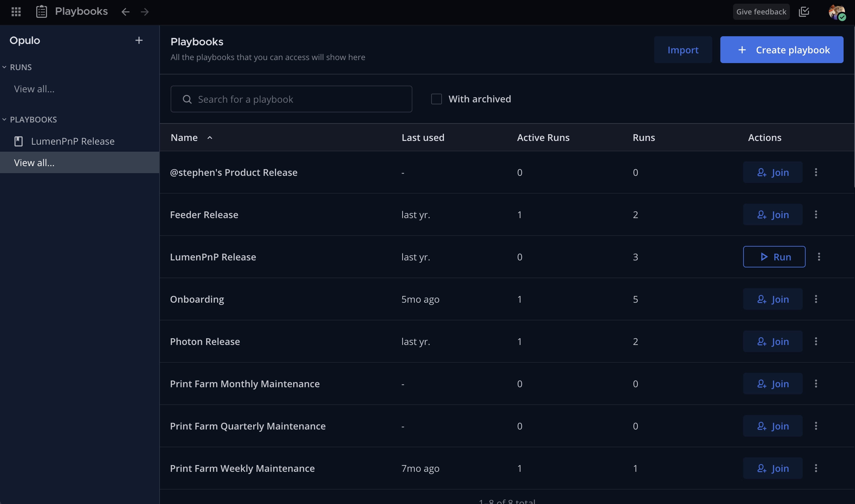Open the product switcher grid icon
855x504 pixels.
tap(16, 11)
